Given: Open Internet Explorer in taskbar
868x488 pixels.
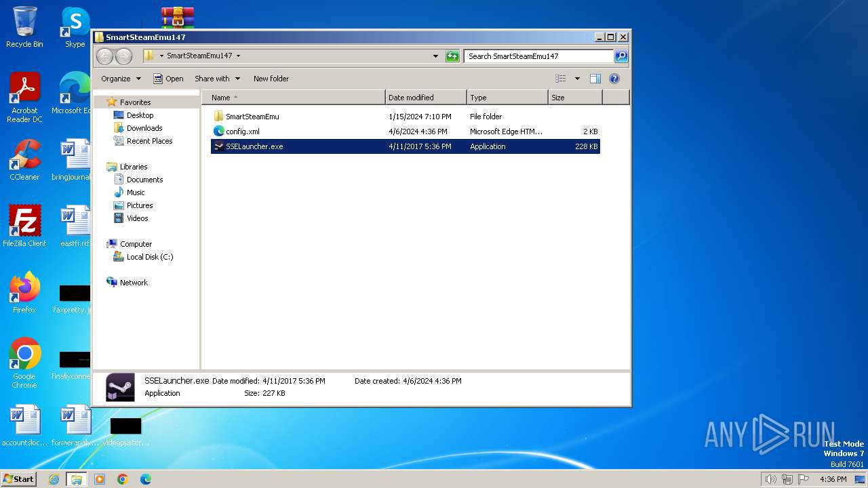Looking at the screenshot, I should (x=54, y=479).
